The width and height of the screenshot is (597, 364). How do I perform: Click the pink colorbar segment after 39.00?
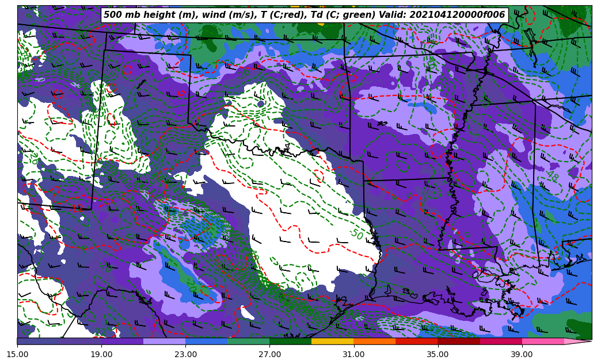pyautogui.click(x=542, y=341)
